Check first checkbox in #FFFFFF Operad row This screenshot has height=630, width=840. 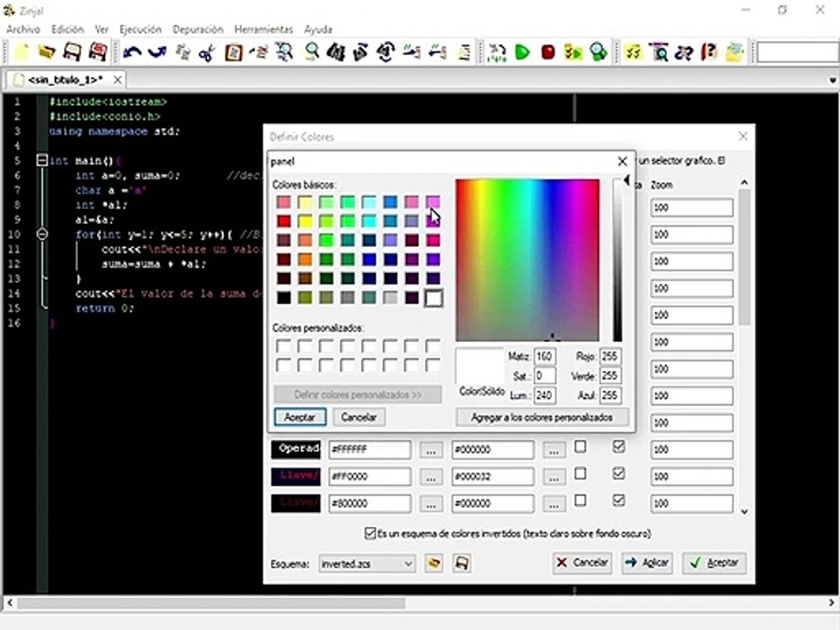[580, 446]
